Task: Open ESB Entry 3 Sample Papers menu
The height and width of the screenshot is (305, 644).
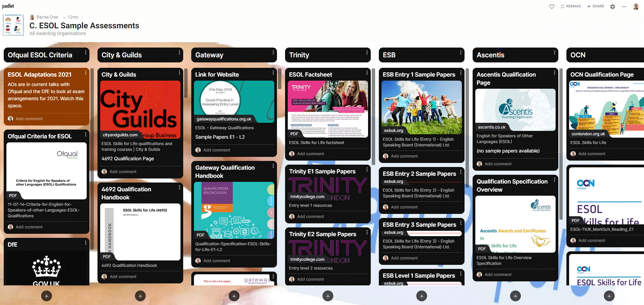Action: click(x=461, y=223)
